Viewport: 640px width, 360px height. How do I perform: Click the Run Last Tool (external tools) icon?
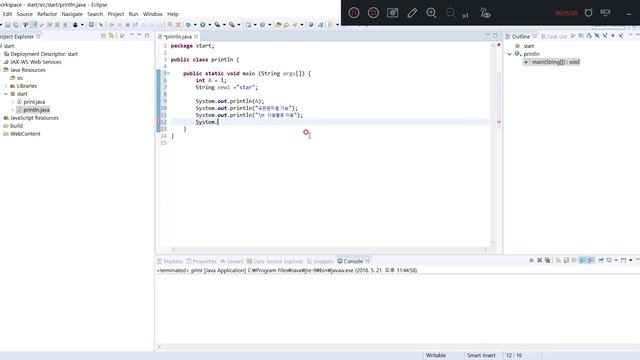(231, 25)
